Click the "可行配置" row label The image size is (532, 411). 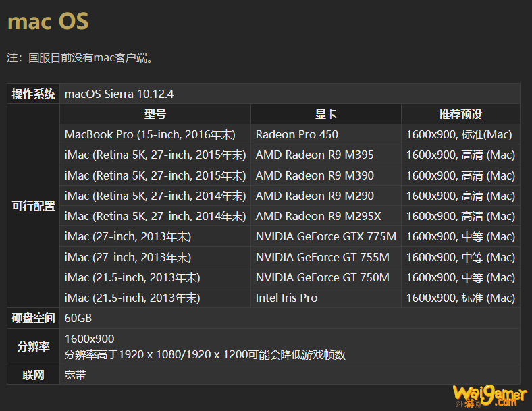(x=33, y=206)
